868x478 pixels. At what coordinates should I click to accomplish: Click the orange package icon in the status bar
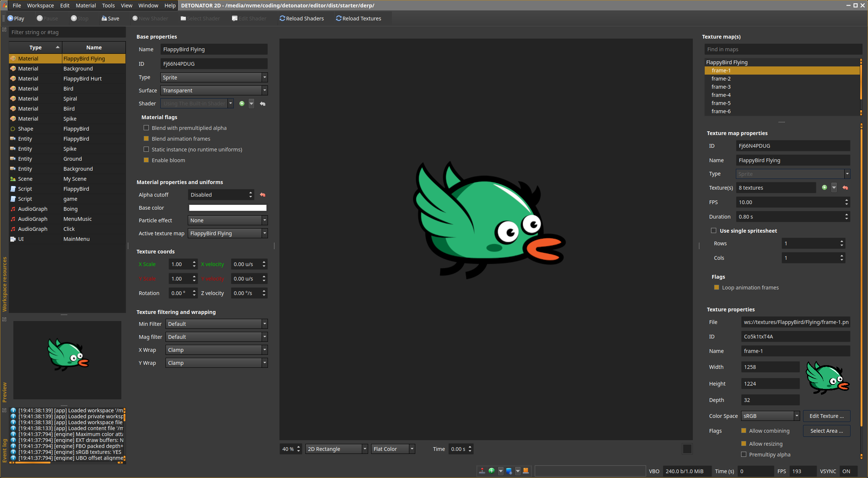[526, 471]
